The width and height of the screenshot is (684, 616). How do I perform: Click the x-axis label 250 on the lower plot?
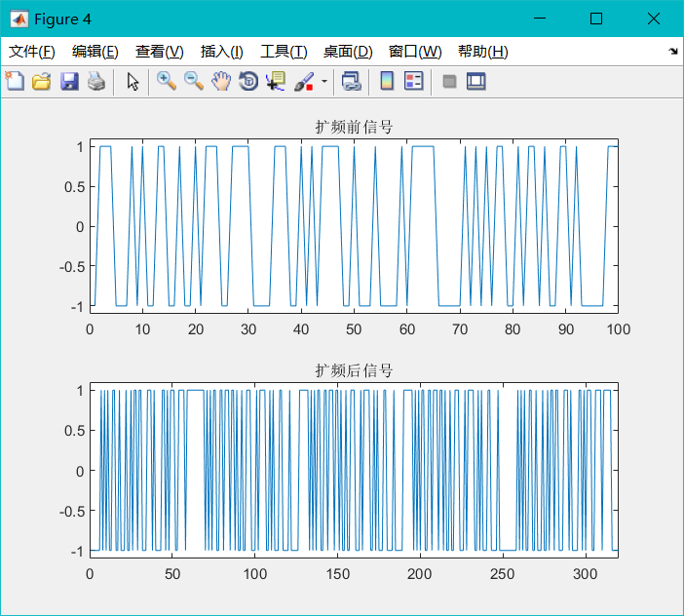point(502,574)
